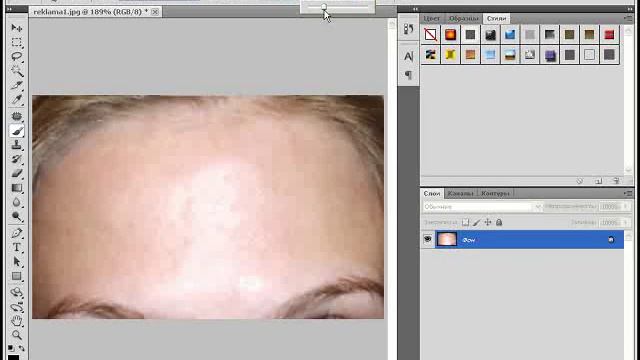
Task: Switch to the Каналы tab
Action: click(x=460, y=193)
